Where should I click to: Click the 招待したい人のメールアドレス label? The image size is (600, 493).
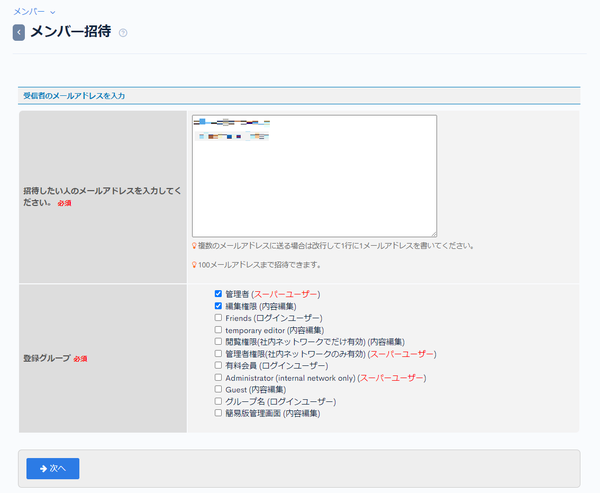[102, 196]
